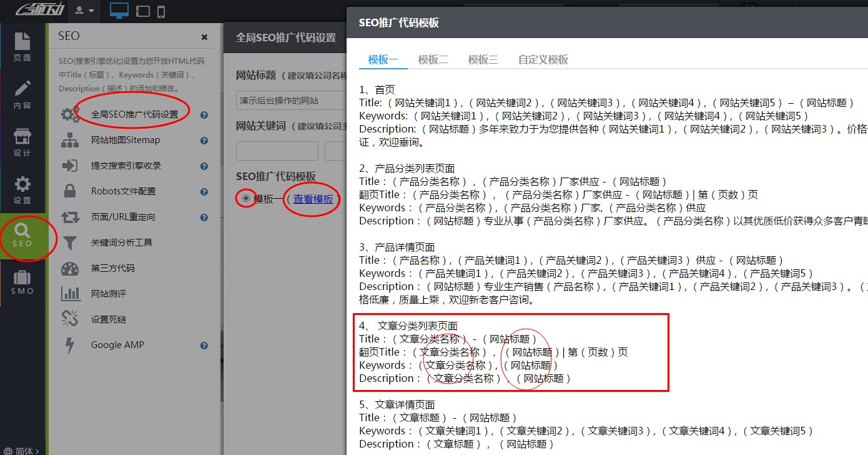Open the 查看模板 link
868x455 pixels.
(x=312, y=199)
